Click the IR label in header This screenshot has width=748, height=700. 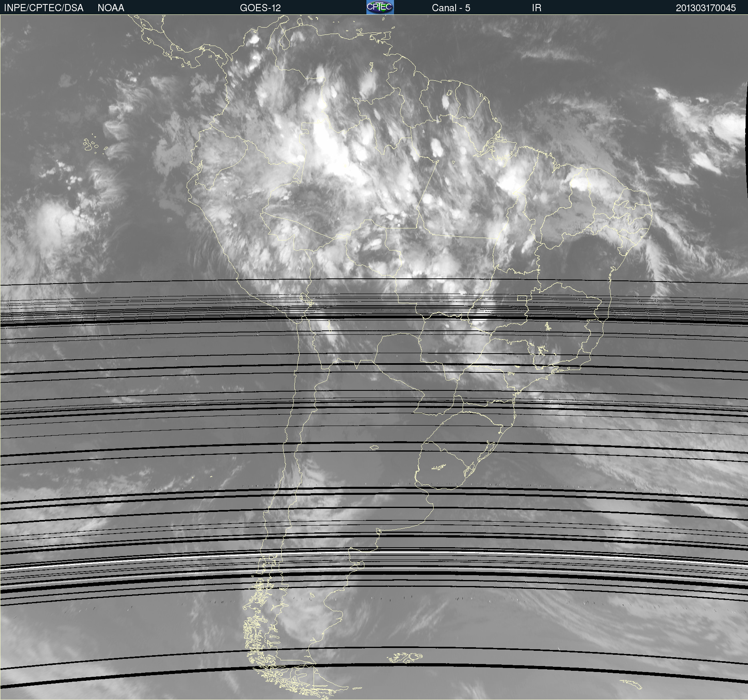[536, 8]
